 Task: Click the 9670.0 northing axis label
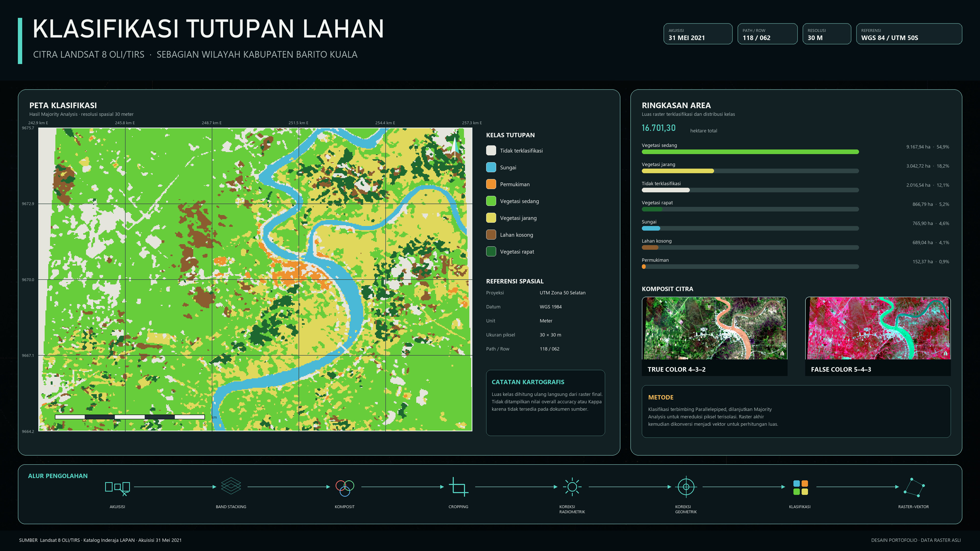(28, 280)
